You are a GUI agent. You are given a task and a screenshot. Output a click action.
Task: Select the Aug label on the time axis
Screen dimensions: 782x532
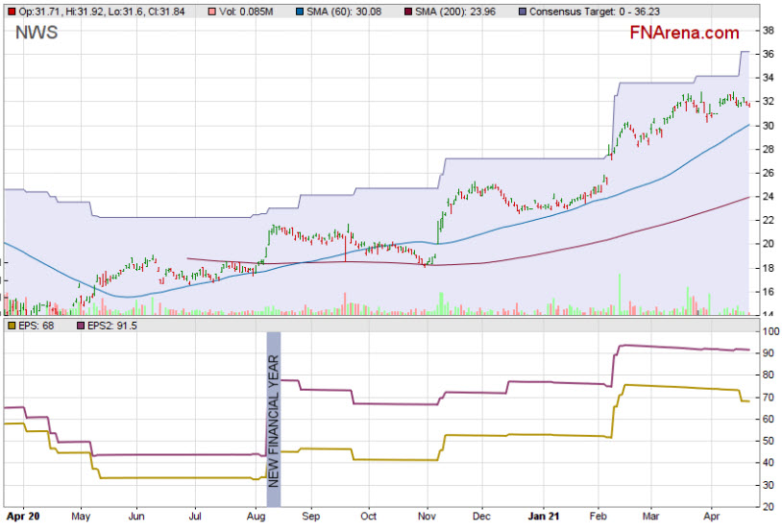(256, 515)
